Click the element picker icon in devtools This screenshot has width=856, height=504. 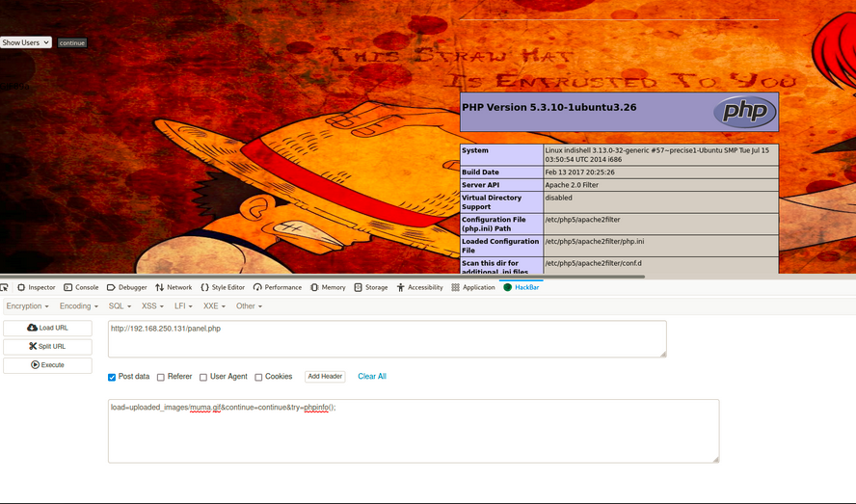(x=4, y=287)
